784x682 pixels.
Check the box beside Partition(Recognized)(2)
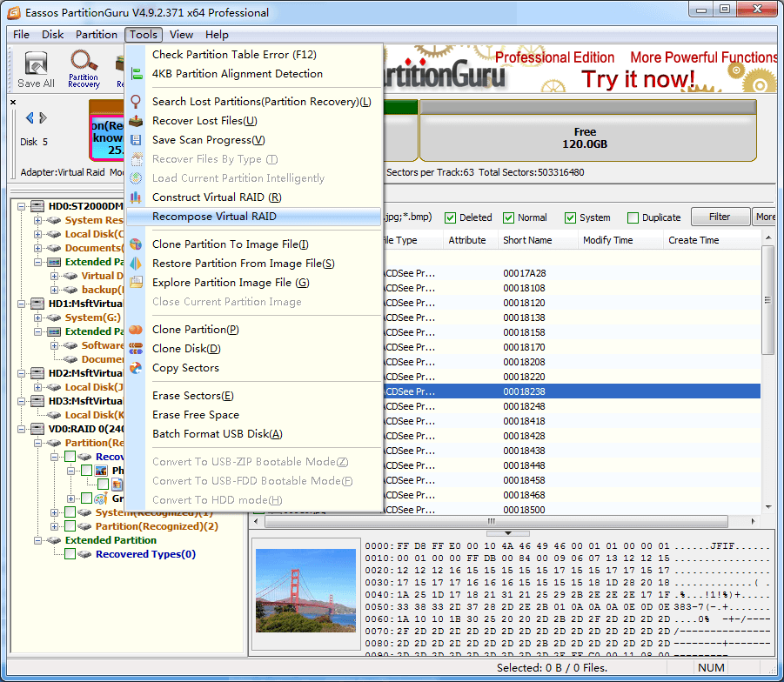click(x=70, y=526)
